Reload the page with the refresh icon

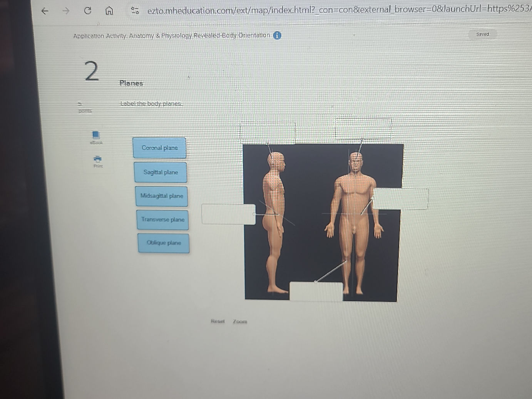[x=88, y=10]
